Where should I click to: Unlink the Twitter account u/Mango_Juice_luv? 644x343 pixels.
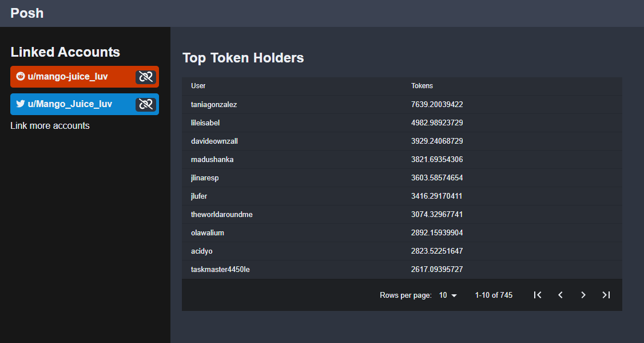(x=146, y=104)
